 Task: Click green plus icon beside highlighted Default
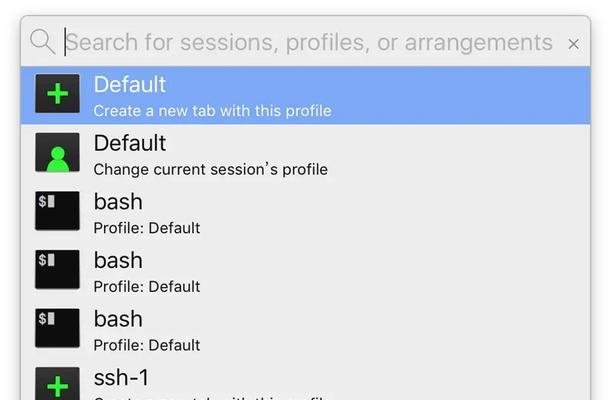click(x=57, y=93)
